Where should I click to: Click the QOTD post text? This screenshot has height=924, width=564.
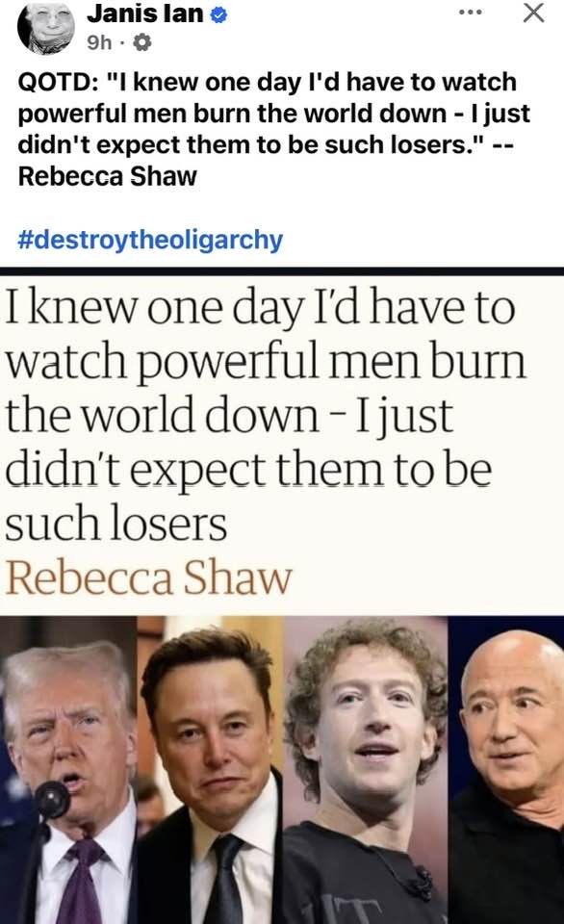tap(274, 128)
